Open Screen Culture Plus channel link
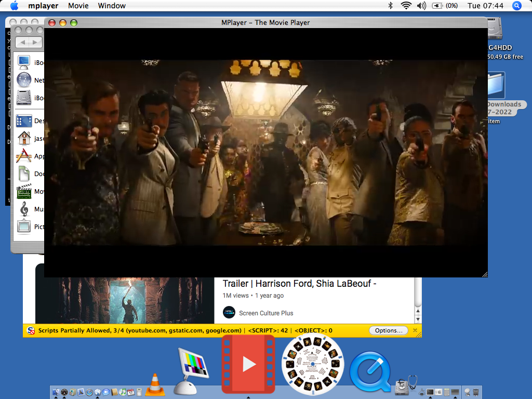Viewport: 532px width, 399px height. [x=266, y=313]
